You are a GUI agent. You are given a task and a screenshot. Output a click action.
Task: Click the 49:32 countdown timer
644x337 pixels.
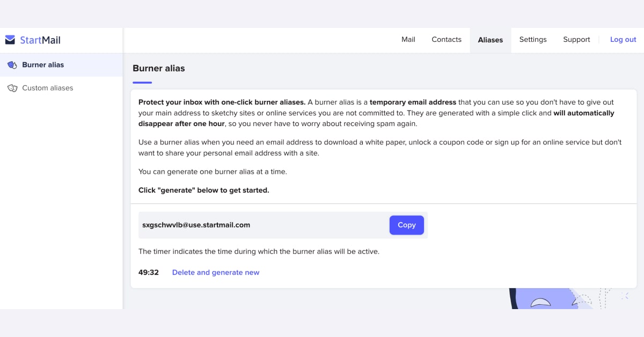point(148,272)
